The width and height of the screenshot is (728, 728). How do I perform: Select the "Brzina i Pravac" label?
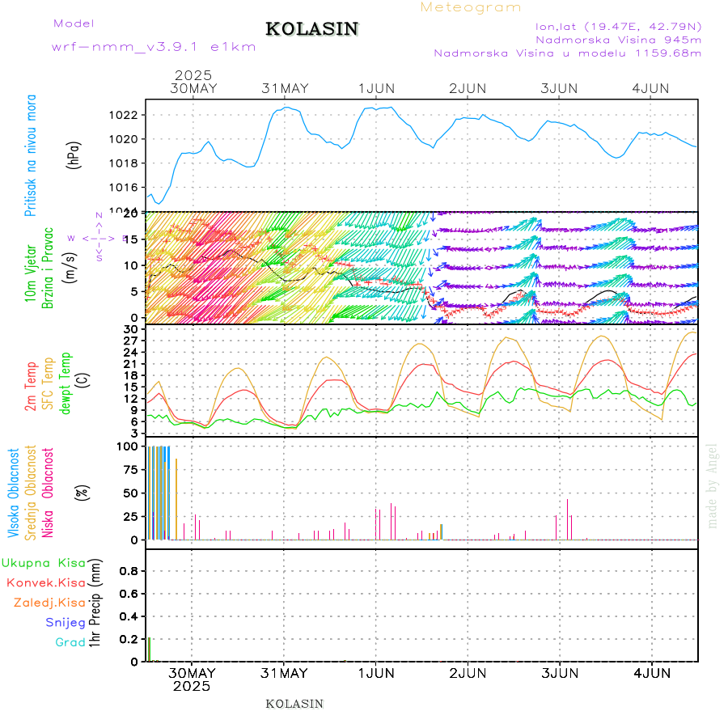48,268
